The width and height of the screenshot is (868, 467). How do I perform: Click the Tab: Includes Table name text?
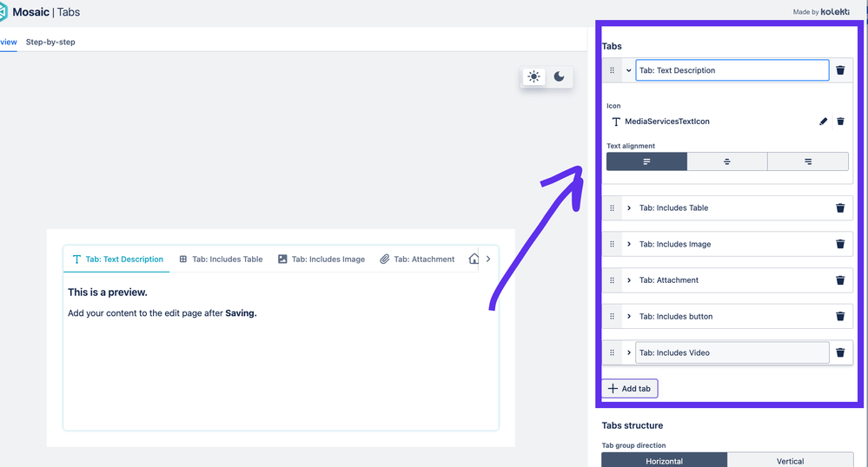click(673, 208)
